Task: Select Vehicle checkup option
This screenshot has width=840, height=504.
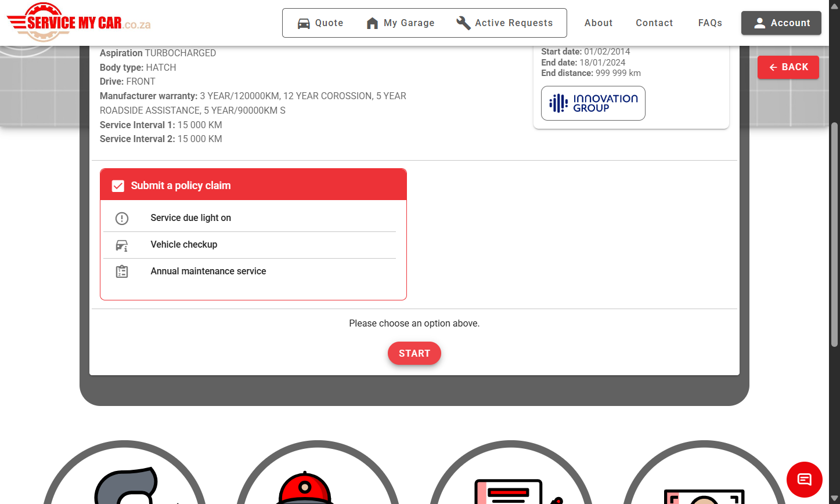Action: click(250, 245)
